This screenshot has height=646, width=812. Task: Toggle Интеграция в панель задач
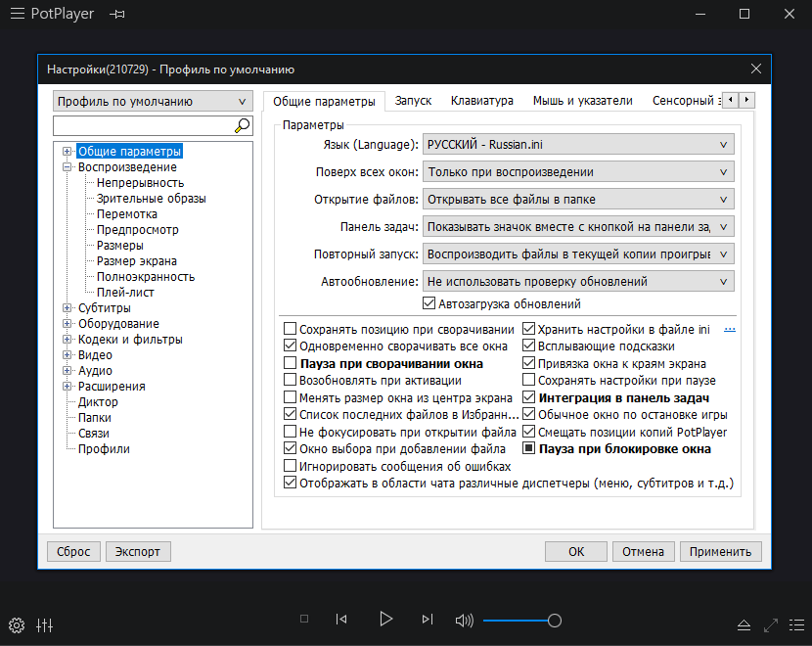tap(528, 397)
